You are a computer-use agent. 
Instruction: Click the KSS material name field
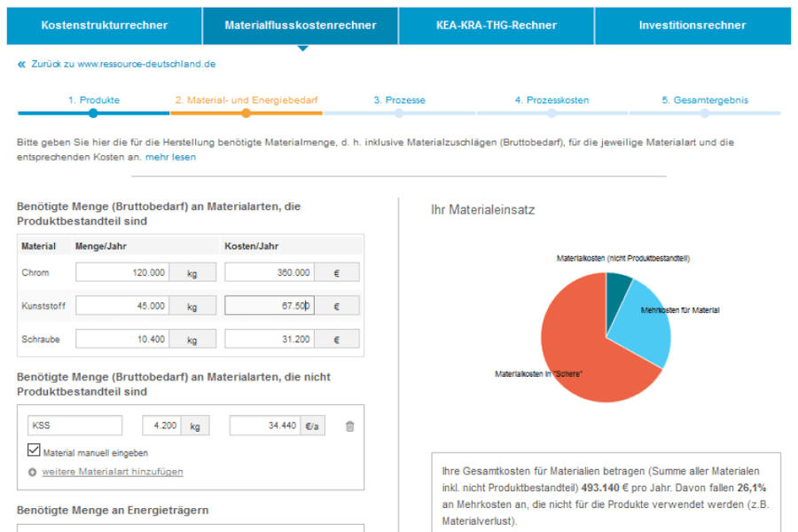pos(75,426)
